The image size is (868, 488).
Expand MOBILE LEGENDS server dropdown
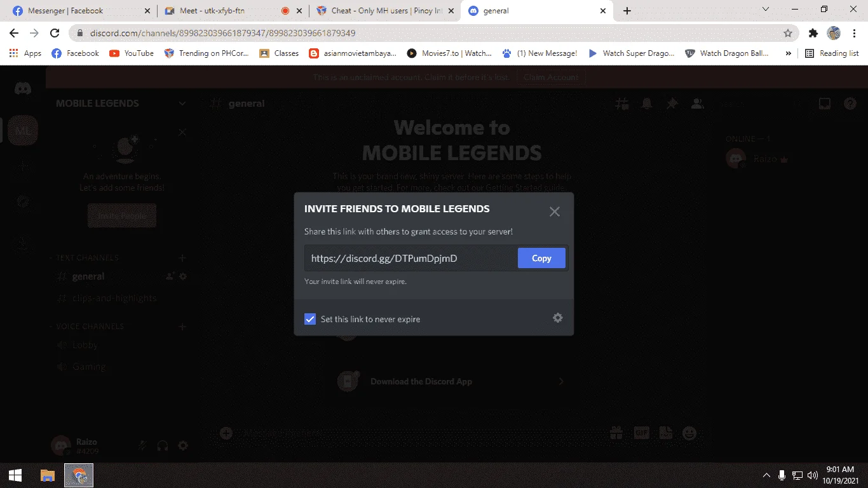[x=182, y=104]
